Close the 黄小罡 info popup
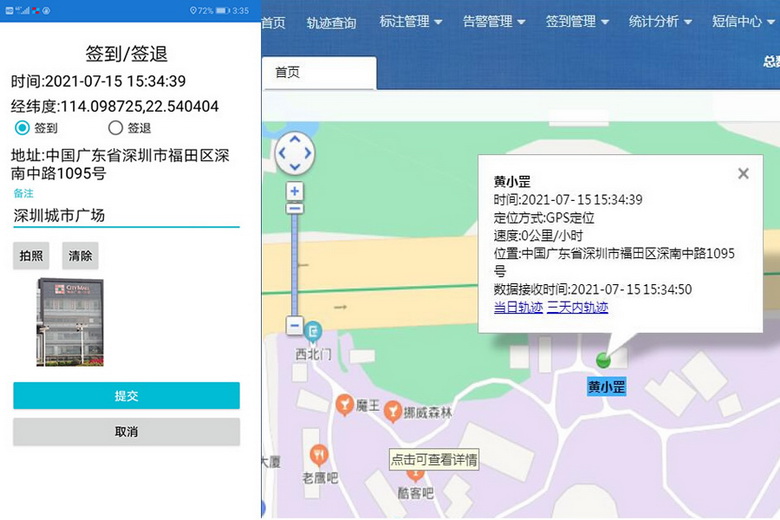Viewport: 780px width, 520px height. (x=743, y=173)
